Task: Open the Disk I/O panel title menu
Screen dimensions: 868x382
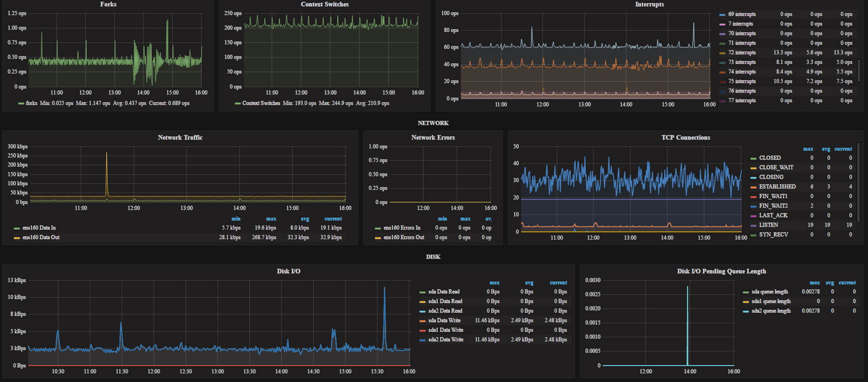Action: point(289,271)
